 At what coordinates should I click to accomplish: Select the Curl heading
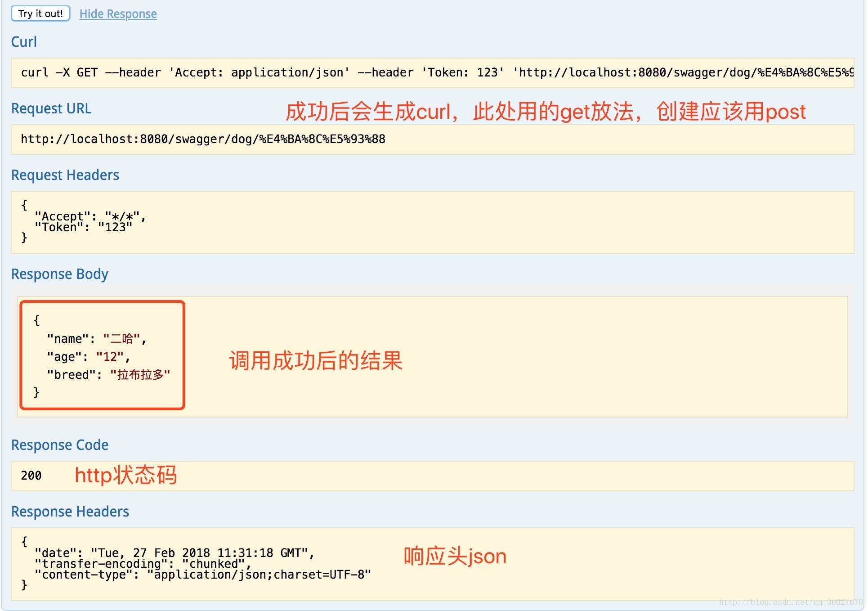[x=24, y=42]
